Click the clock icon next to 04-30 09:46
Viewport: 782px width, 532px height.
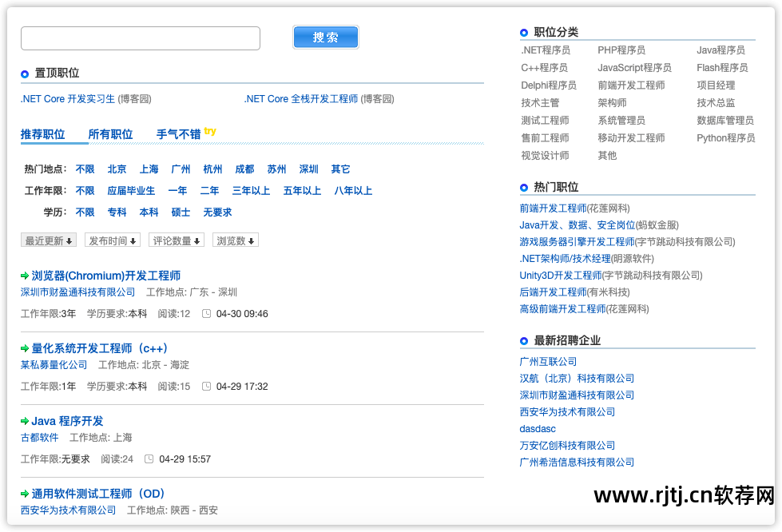click(x=206, y=313)
